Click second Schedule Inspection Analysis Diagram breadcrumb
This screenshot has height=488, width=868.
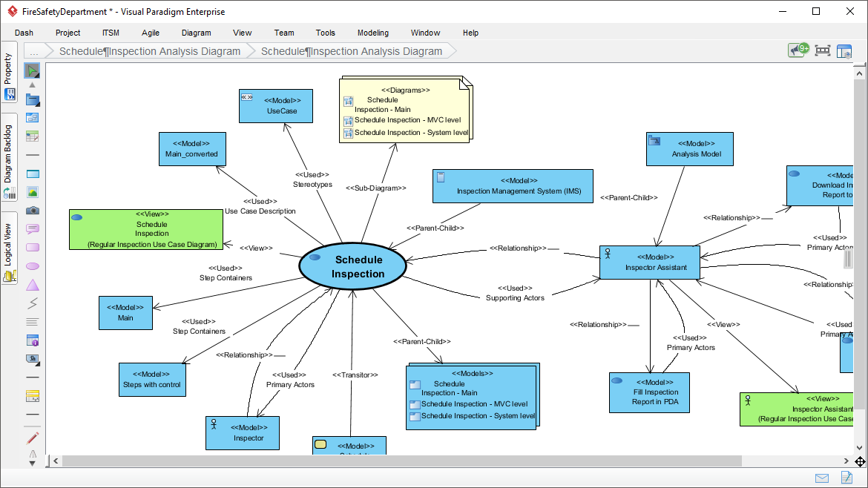(x=352, y=51)
